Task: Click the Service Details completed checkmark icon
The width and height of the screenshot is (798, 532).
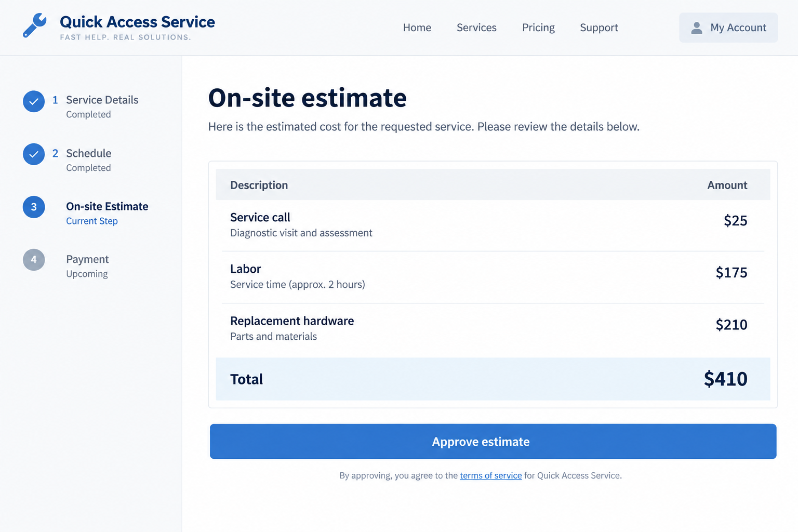Action: (34, 101)
